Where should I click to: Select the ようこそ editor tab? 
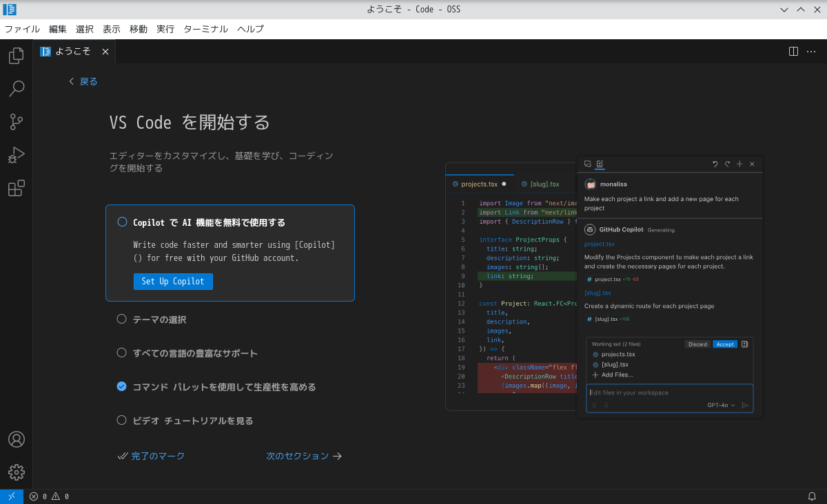tap(74, 52)
